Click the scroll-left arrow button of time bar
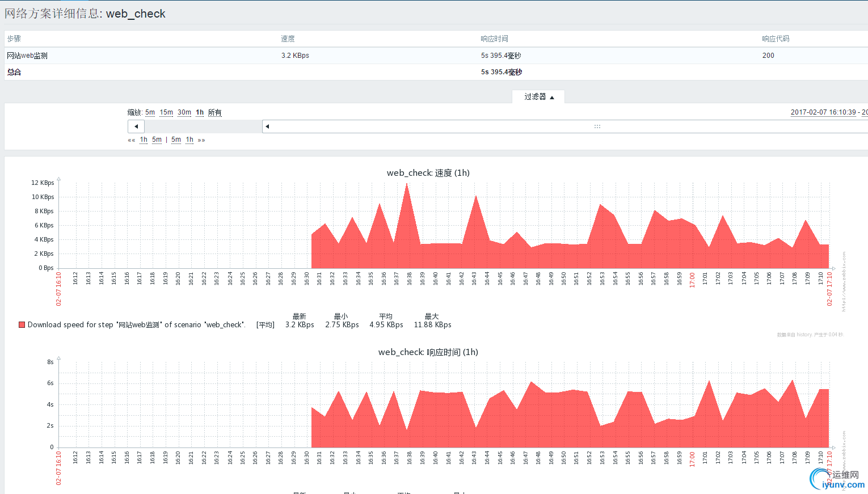This screenshot has width=868, height=494. [x=136, y=126]
